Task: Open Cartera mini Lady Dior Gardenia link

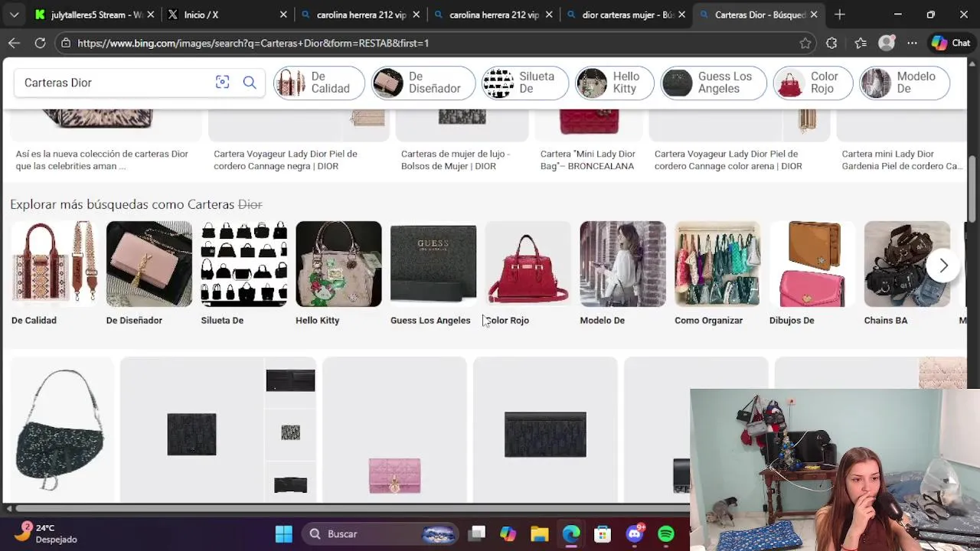Action: (x=903, y=160)
